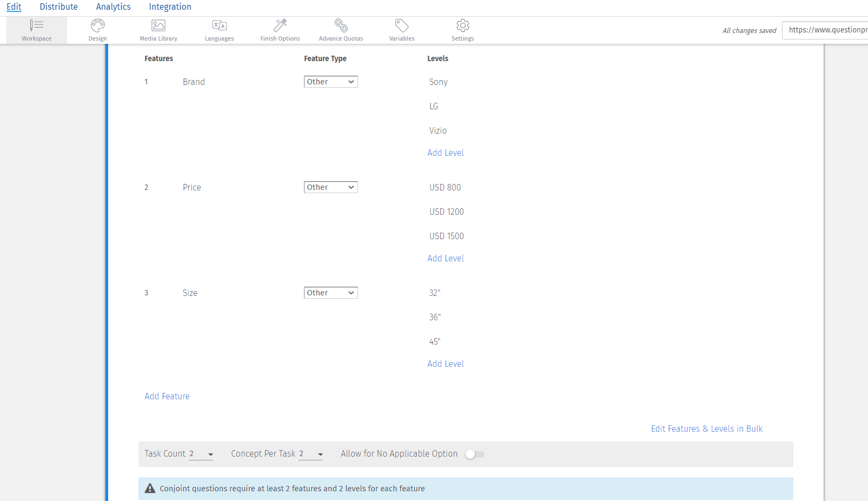Select the Price feature name

(192, 187)
